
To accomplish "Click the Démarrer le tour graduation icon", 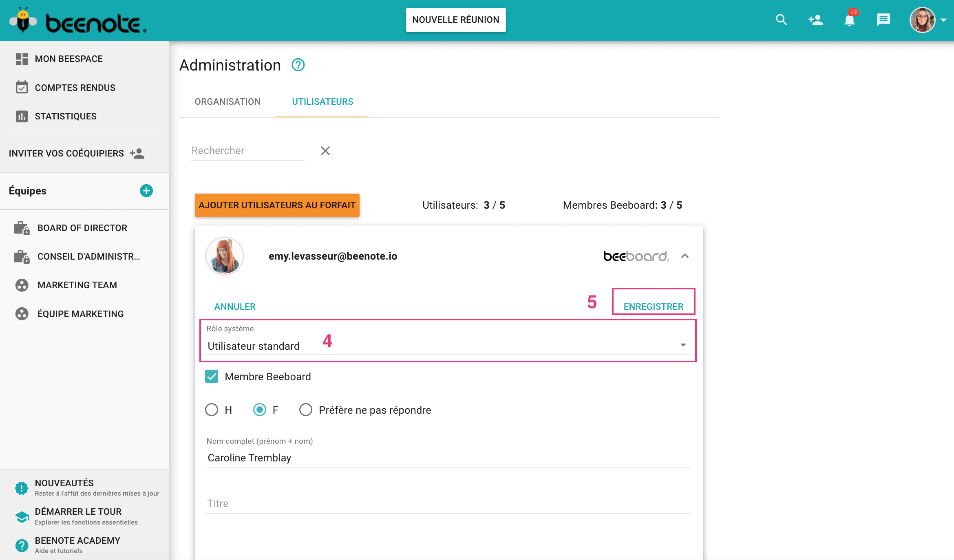I will tap(22, 516).
